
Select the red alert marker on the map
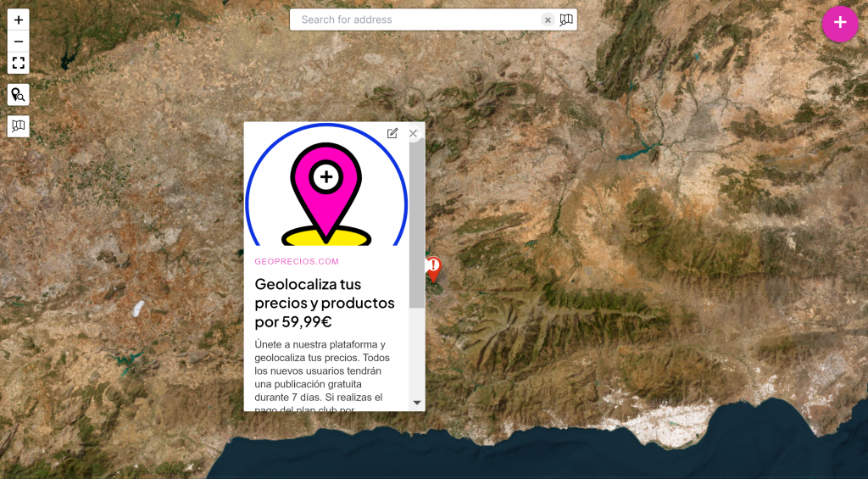pos(434,268)
